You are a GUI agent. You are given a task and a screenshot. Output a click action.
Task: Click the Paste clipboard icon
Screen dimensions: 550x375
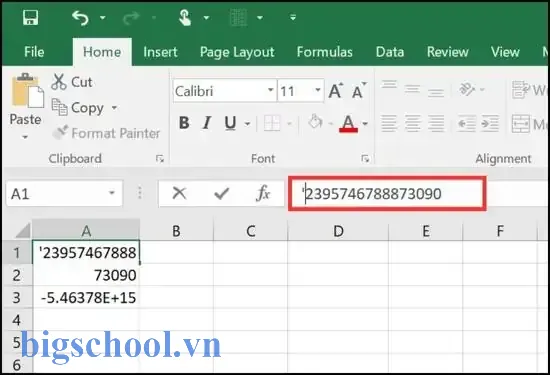(27, 90)
